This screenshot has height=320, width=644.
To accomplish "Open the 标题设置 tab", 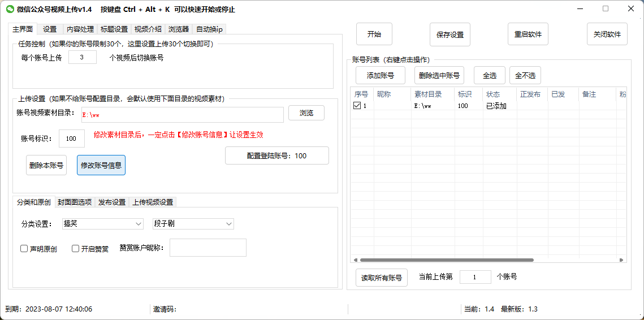I will pyautogui.click(x=114, y=29).
